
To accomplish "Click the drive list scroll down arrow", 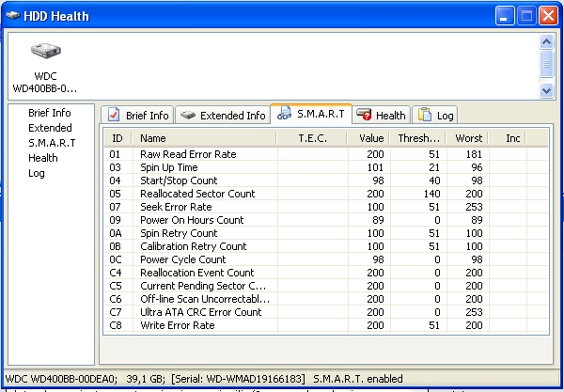I will click(546, 90).
